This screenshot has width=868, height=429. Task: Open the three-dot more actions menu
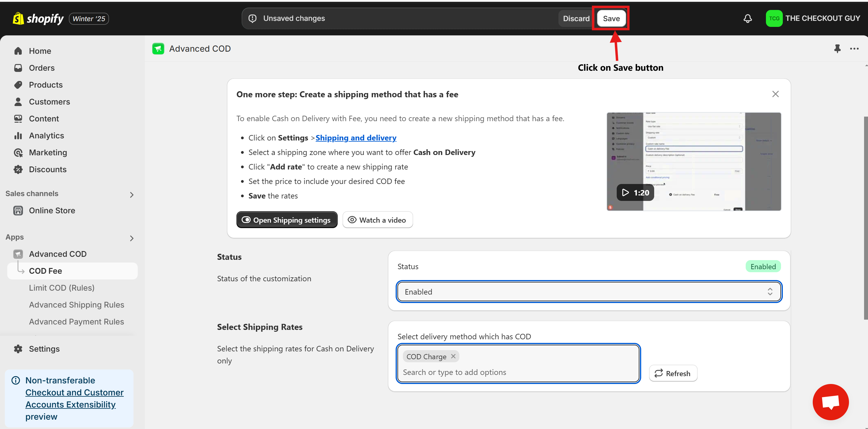[x=854, y=49]
